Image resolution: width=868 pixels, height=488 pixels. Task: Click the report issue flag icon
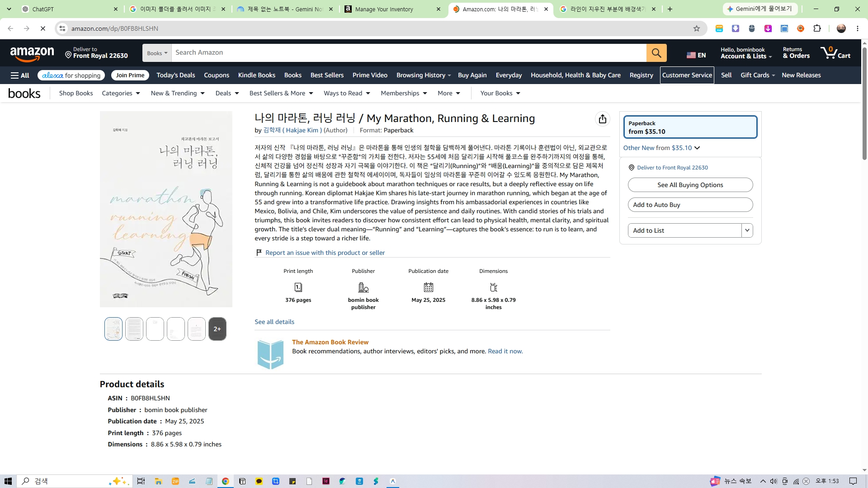click(259, 253)
